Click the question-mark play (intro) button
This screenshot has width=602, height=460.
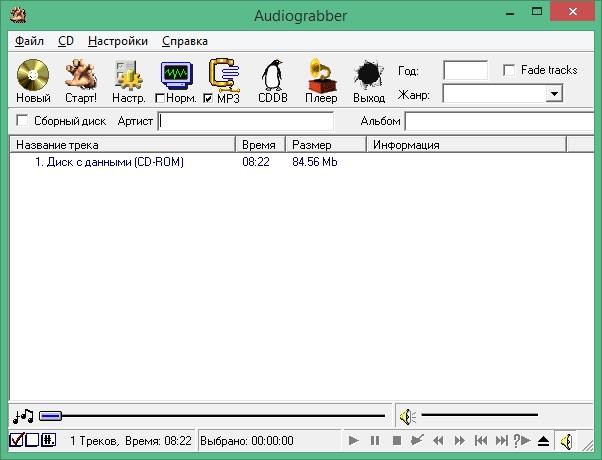[x=522, y=440]
